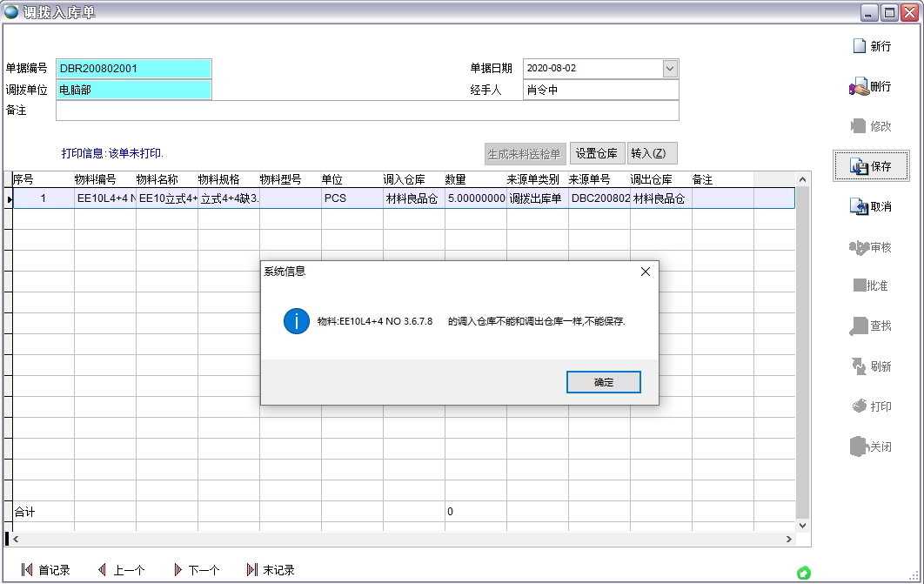924x584 pixels.
Task: Click the 审核 (Audit) icon
Action: (871, 246)
